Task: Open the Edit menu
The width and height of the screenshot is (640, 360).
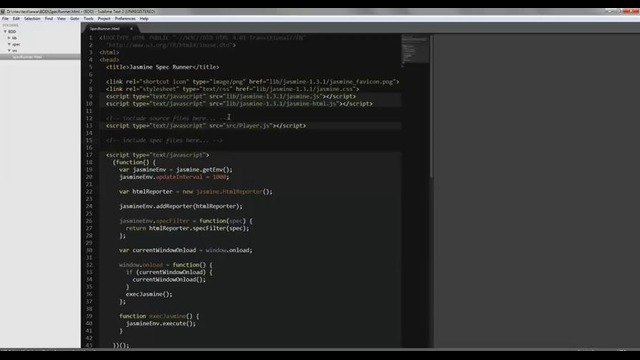Action: point(16,19)
